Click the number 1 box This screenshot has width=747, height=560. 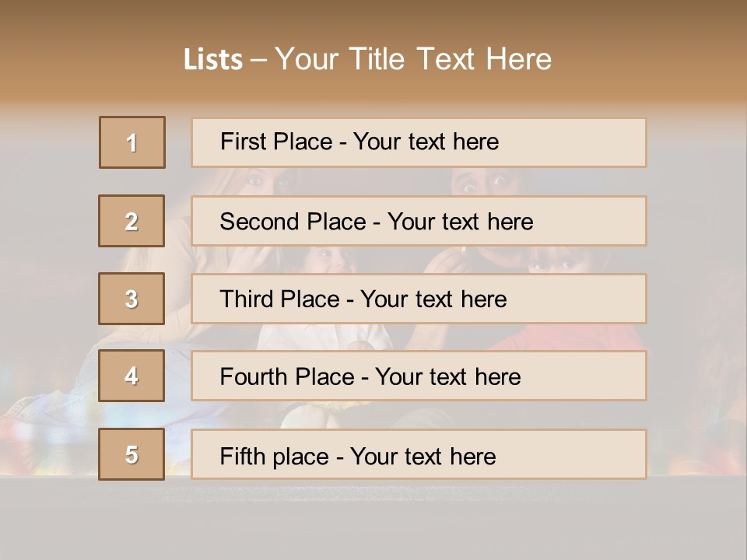[132, 142]
